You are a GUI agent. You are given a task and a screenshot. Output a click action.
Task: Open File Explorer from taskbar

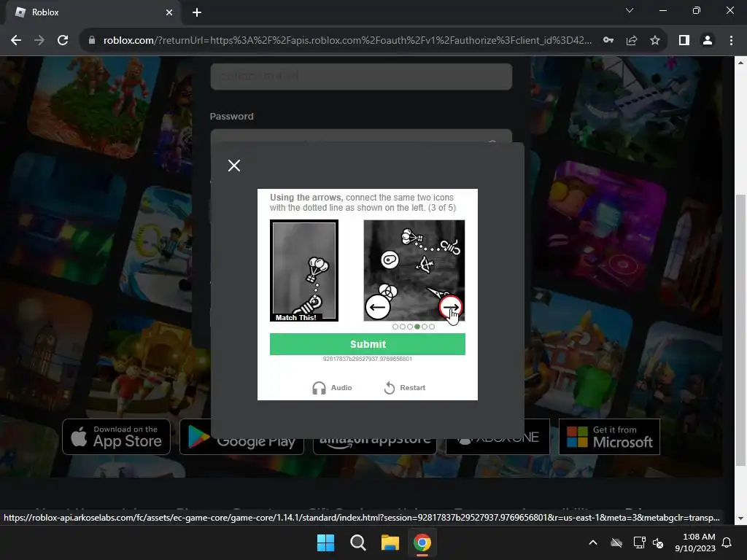coord(390,542)
